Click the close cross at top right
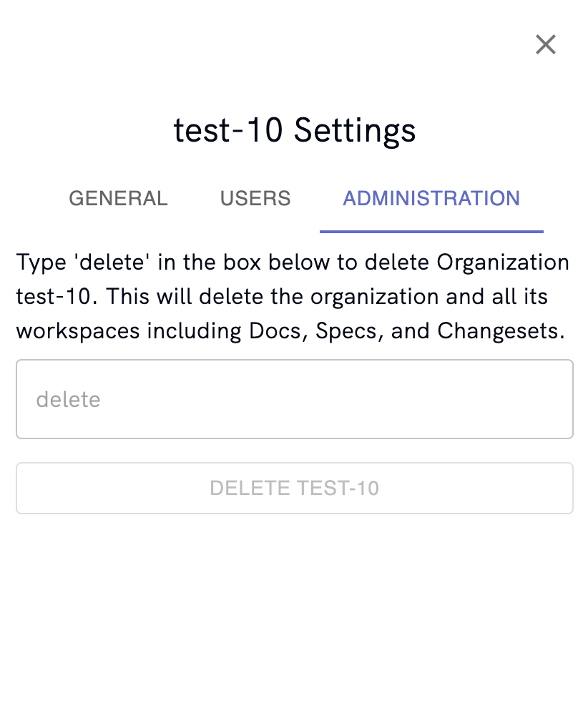Viewport: 588px width, 711px height. click(x=545, y=44)
